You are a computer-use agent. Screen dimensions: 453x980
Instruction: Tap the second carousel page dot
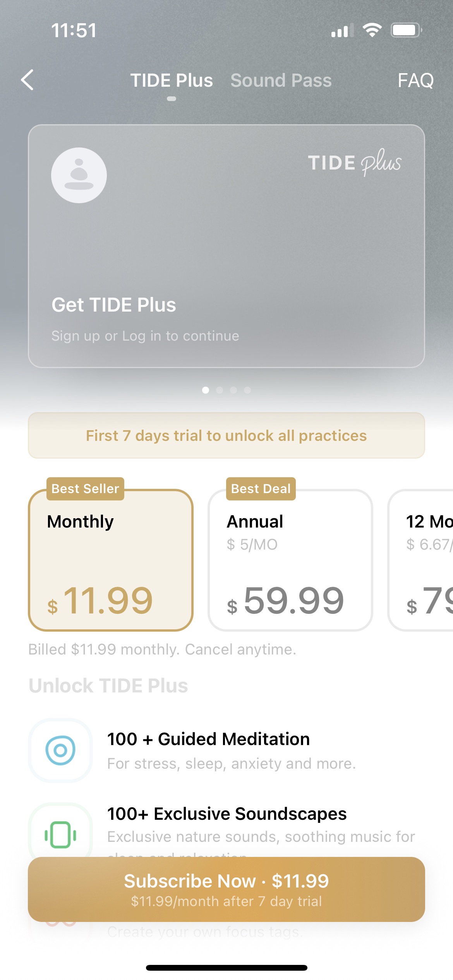(219, 391)
